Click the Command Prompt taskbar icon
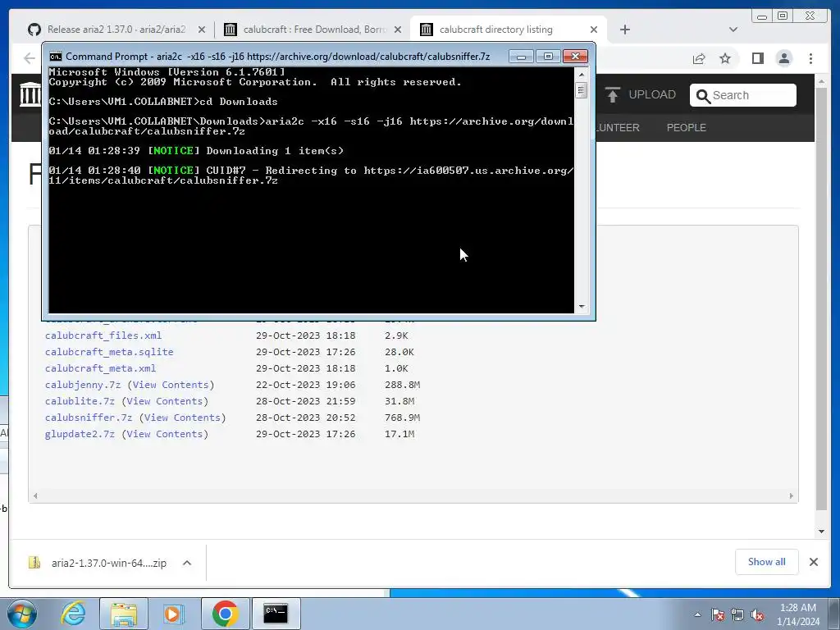 coord(276,614)
